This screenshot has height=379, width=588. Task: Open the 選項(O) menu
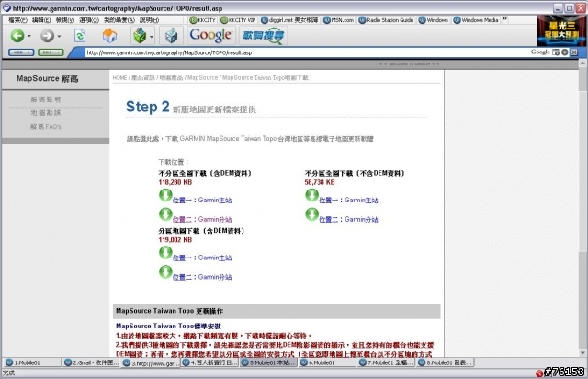coord(89,20)
